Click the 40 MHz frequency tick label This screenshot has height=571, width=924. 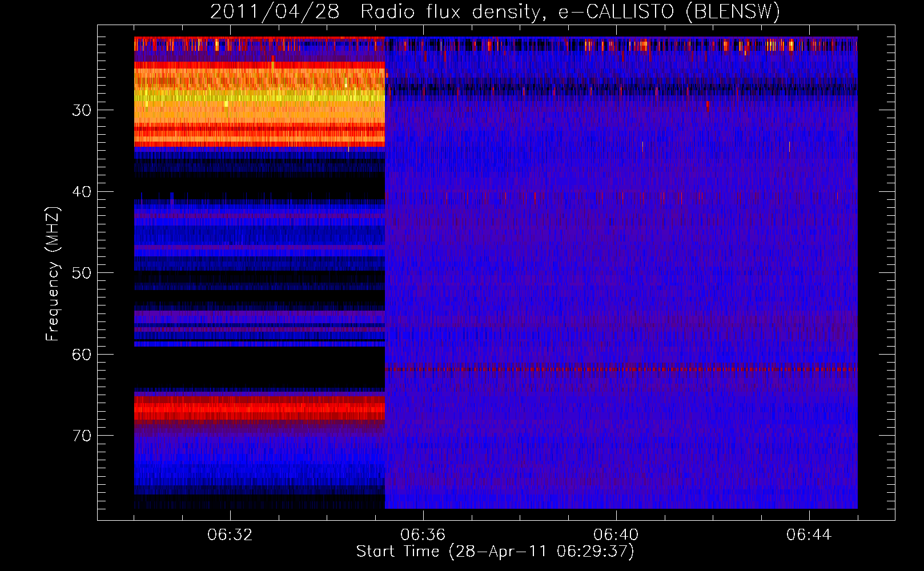82,192
